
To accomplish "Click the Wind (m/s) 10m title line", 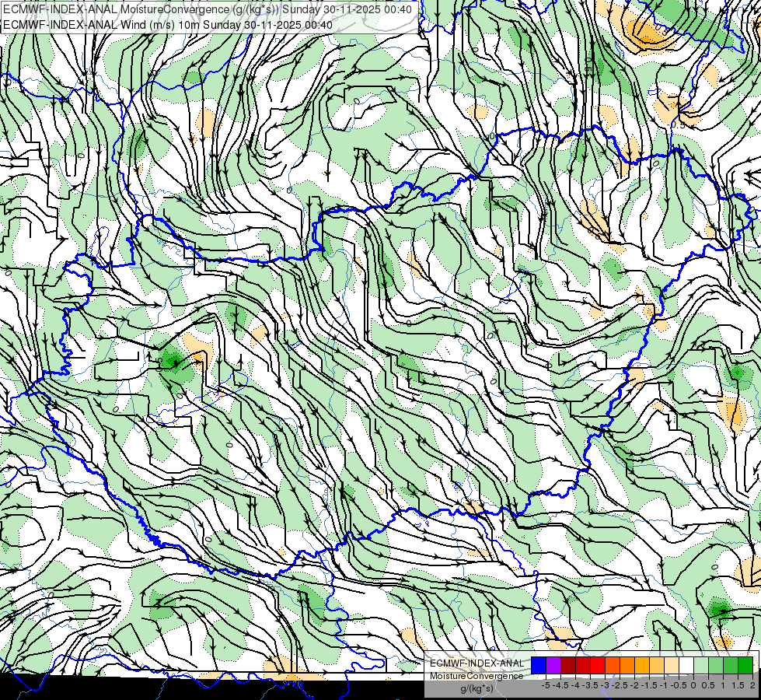I will tap(168, 24).
